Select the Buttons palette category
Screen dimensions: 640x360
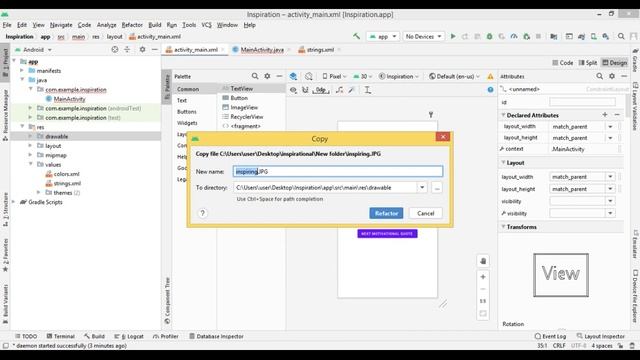[187, 111]
